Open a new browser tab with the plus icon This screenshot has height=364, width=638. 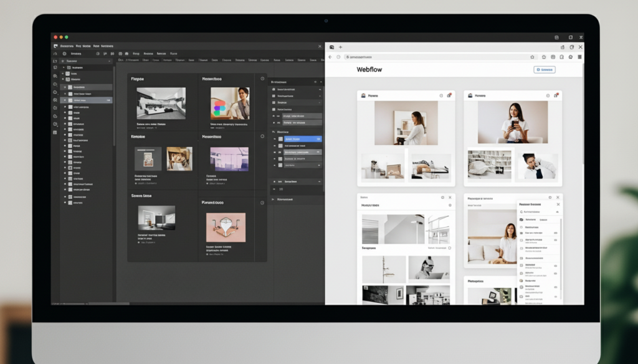(341, 47)
